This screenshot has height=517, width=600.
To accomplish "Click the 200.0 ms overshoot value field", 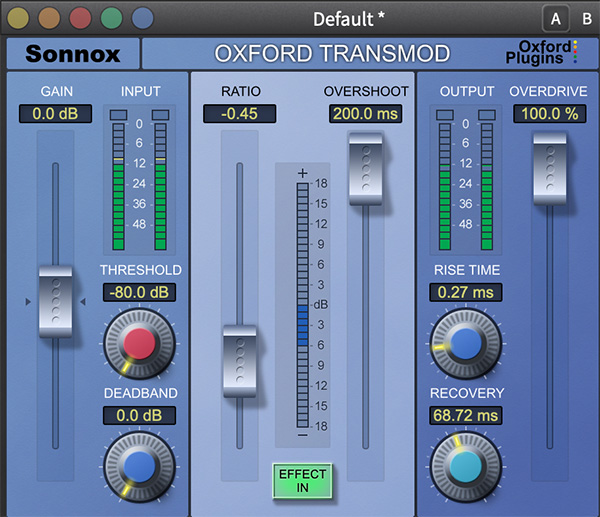I will [365, 114].
